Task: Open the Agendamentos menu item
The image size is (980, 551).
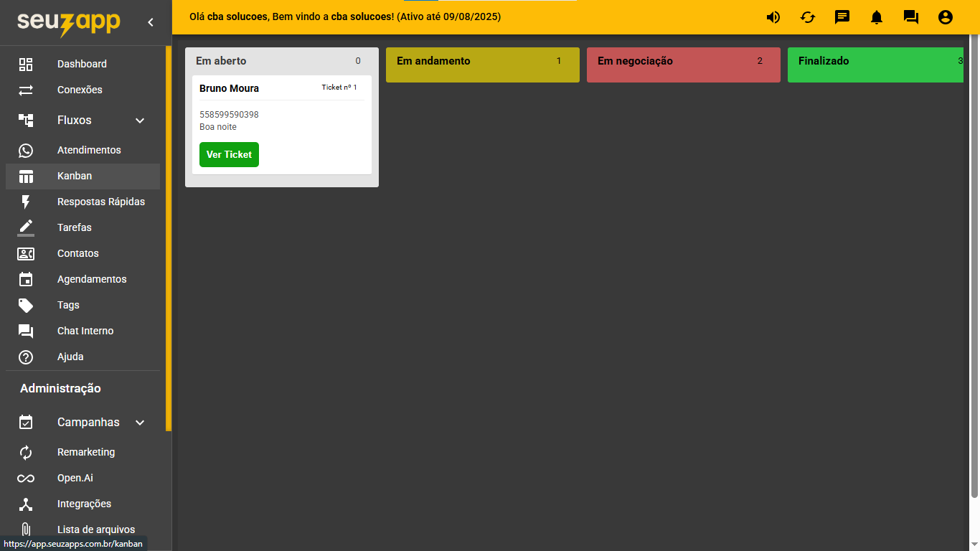Action: pos(92,279)
